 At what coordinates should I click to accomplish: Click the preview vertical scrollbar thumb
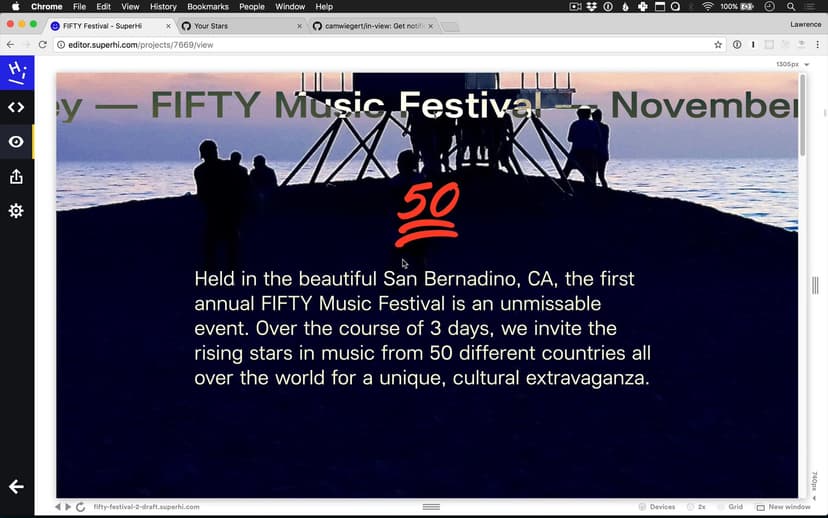[x=802, y=115]
